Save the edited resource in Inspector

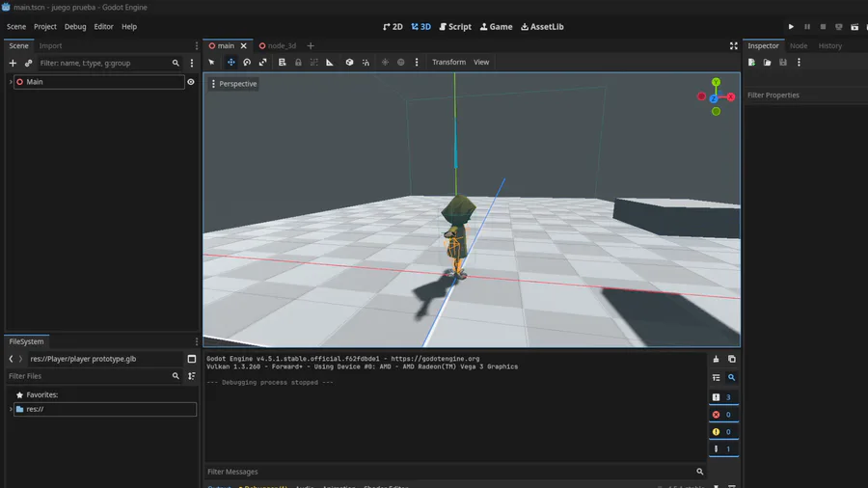[783, 63]
